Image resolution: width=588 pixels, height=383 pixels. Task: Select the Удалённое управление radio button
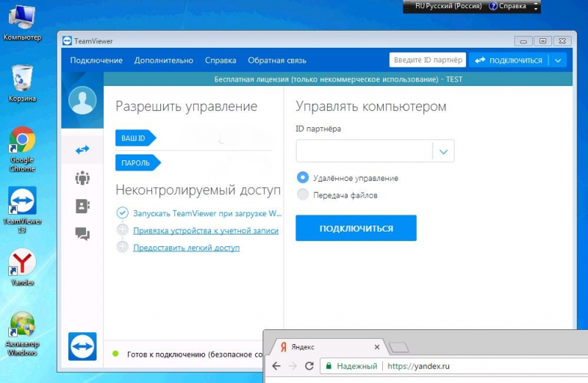click(x=303, y=177)
